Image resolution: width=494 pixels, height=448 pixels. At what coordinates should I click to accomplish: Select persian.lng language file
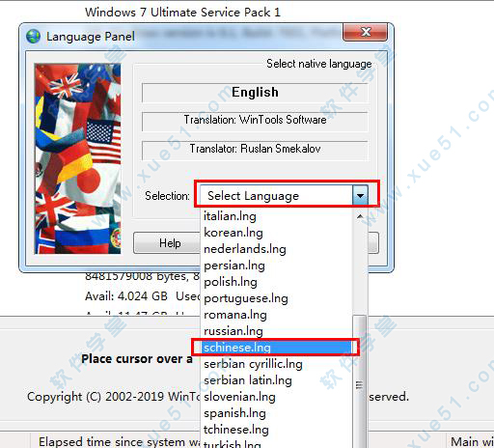(x=277, y=266)
